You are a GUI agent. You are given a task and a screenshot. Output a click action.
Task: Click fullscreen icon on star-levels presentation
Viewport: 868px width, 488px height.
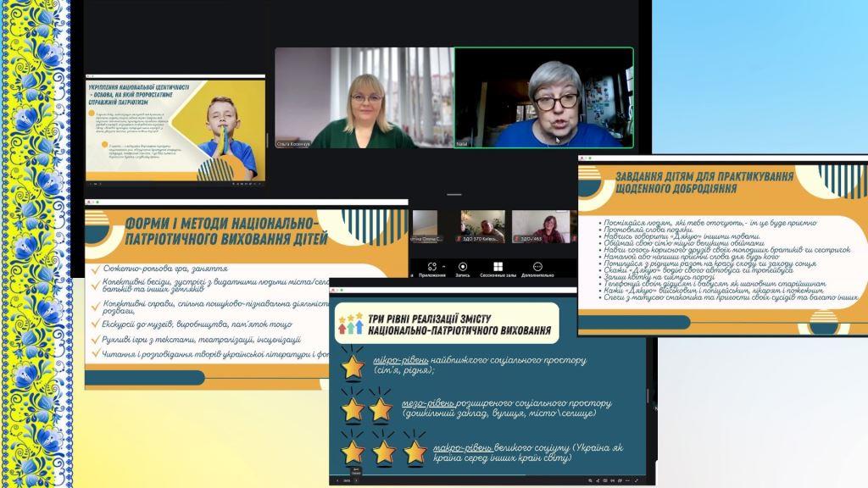pos(637,480)
